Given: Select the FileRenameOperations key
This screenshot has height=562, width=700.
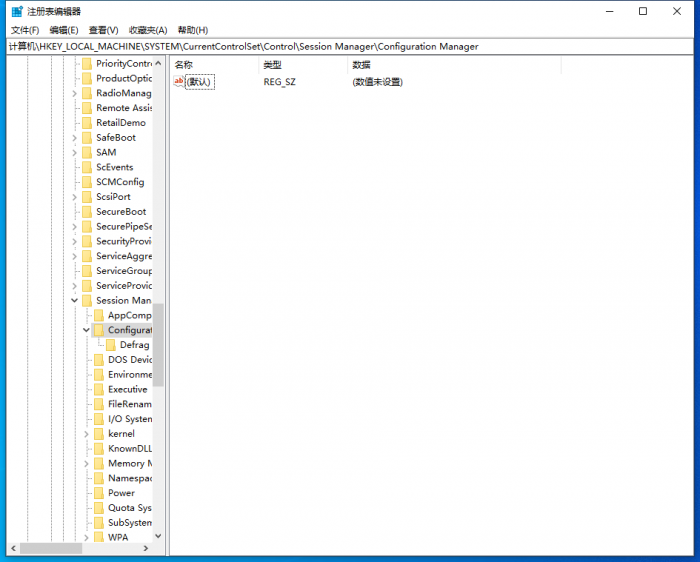Looking at the screenshot, I should tap(129, 404).
